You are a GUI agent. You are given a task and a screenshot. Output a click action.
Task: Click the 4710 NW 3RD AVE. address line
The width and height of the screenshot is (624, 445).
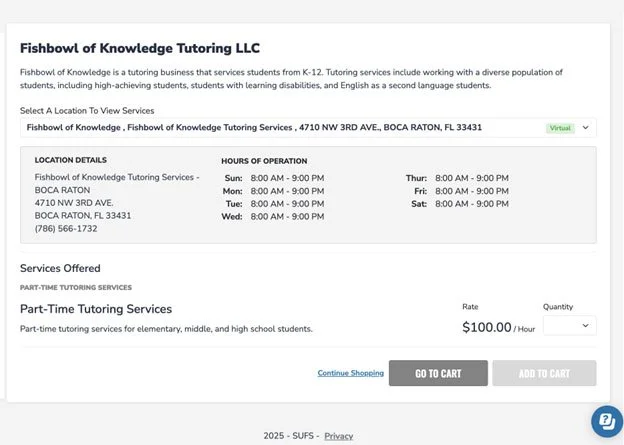click(x=74, y=203)
